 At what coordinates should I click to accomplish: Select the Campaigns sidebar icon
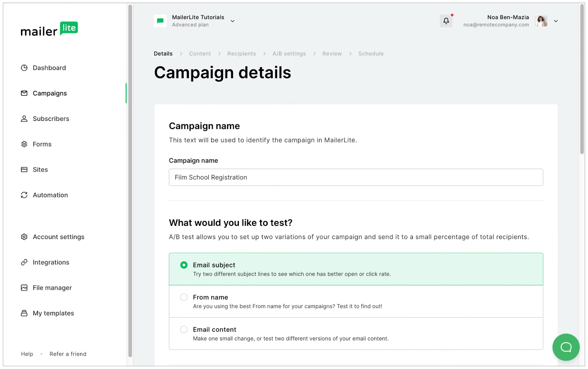pyautogui.click(x=50, y=93)
